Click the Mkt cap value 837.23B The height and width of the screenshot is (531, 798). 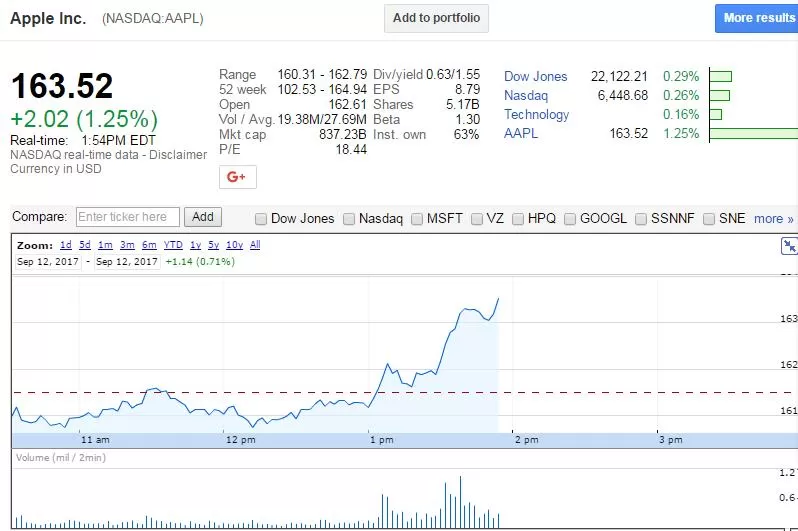point(343,135)
